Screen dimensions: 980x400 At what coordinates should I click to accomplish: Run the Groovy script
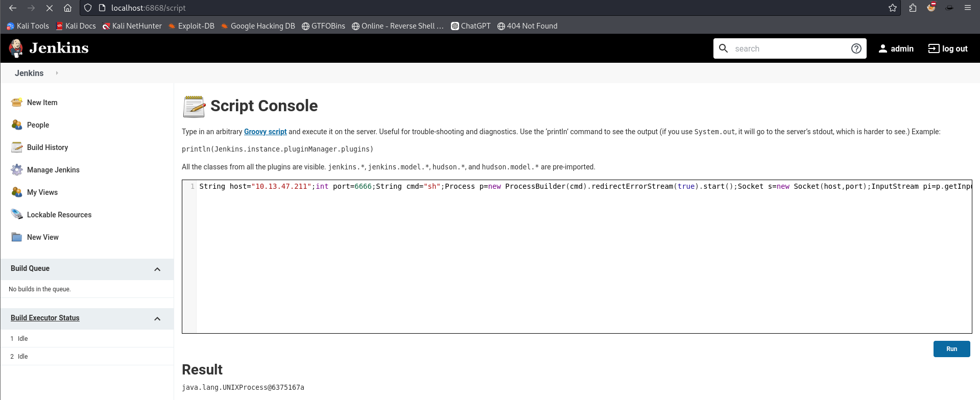click(951, 349)
